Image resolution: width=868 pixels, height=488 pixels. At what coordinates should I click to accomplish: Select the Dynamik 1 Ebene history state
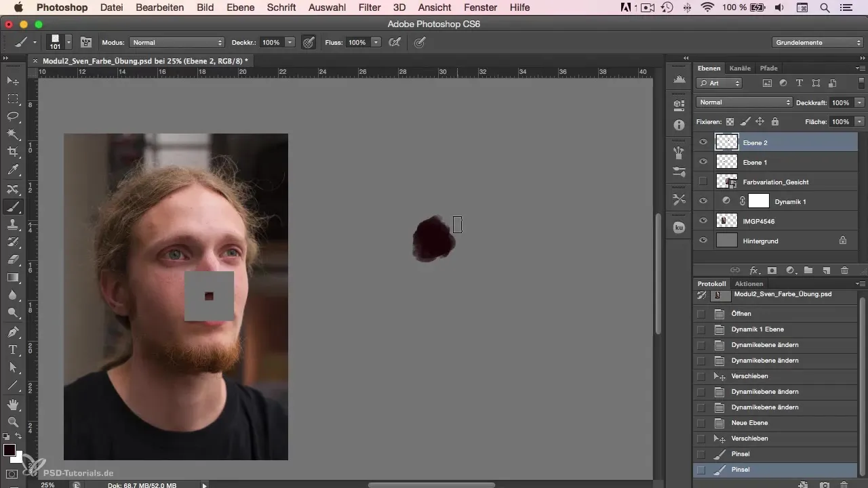tap(776, 329)
